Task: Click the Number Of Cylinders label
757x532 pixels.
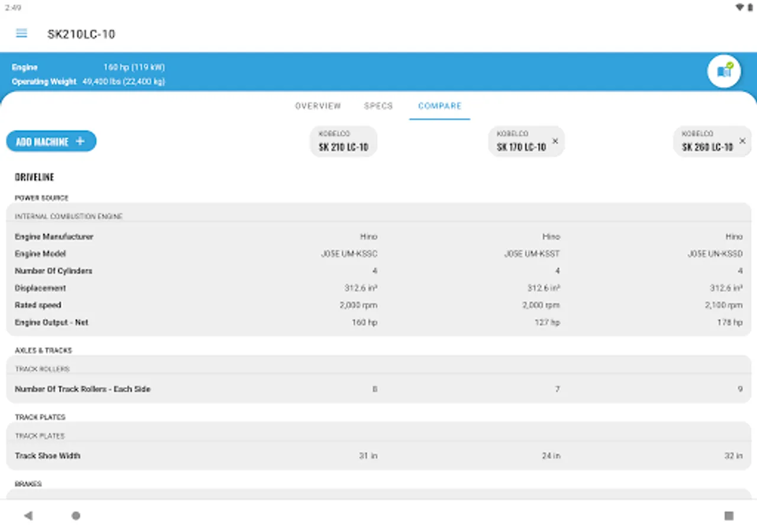Action: [x=53, y=271]
